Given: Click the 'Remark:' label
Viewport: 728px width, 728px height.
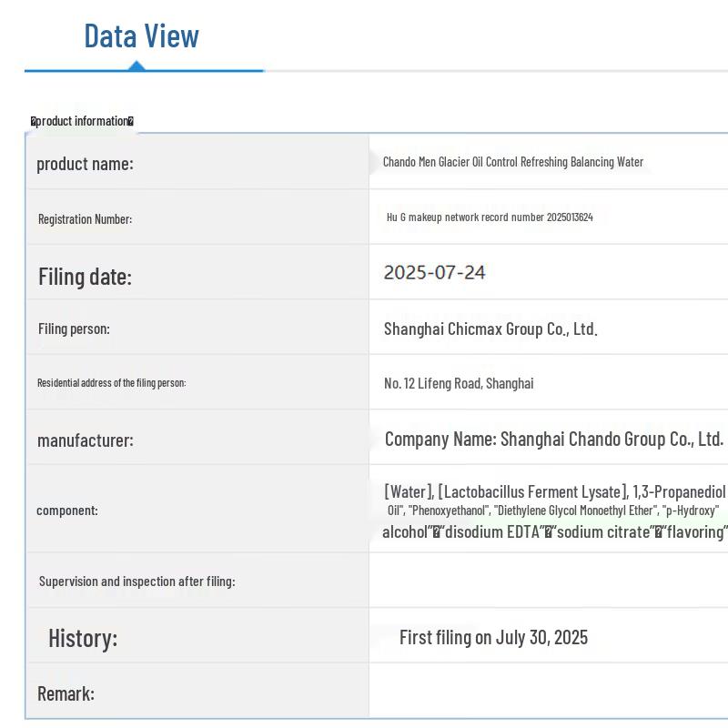Looking at the screenshot, I should [x=66, y=693].
